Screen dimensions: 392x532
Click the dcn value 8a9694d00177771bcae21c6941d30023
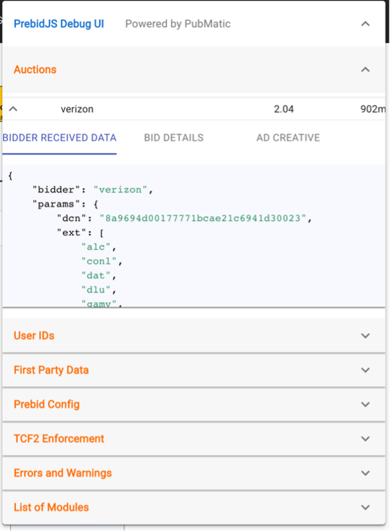pyautogui.click(x=203, y=218)
